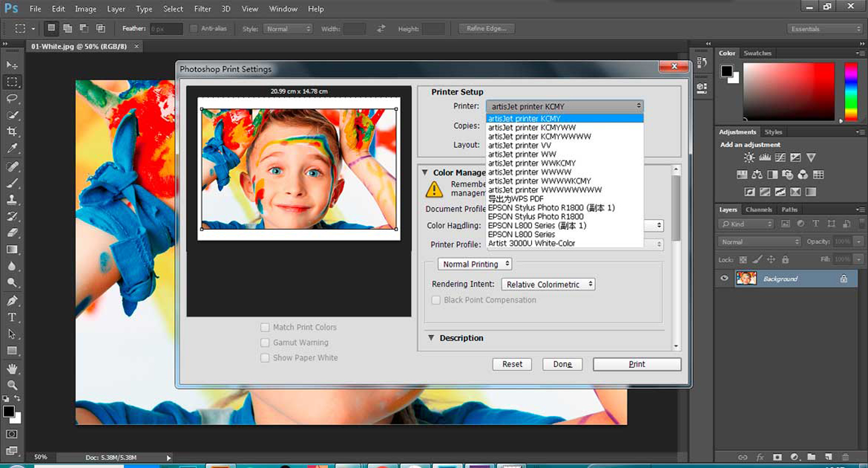
Task: Select the Lasso tool
Action: pyautogui.click(x=12, y=99)
